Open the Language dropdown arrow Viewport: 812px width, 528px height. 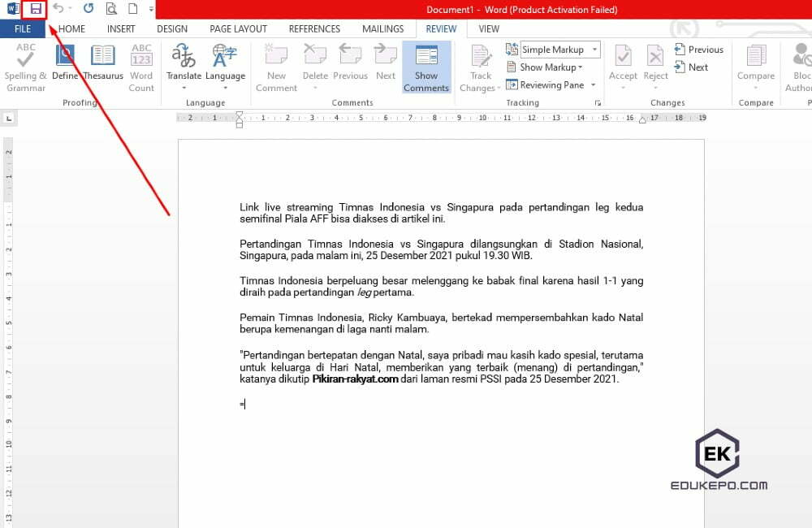(x=225, y=87)
